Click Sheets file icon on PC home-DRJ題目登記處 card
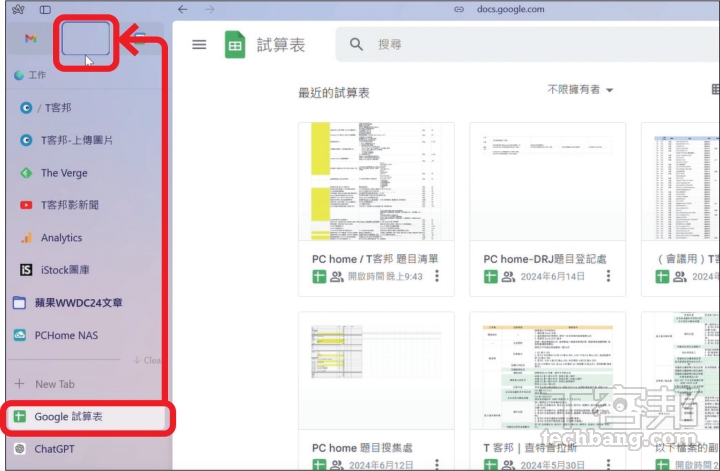This screenshot has height=471, width=720. click(x=490, y=277)
